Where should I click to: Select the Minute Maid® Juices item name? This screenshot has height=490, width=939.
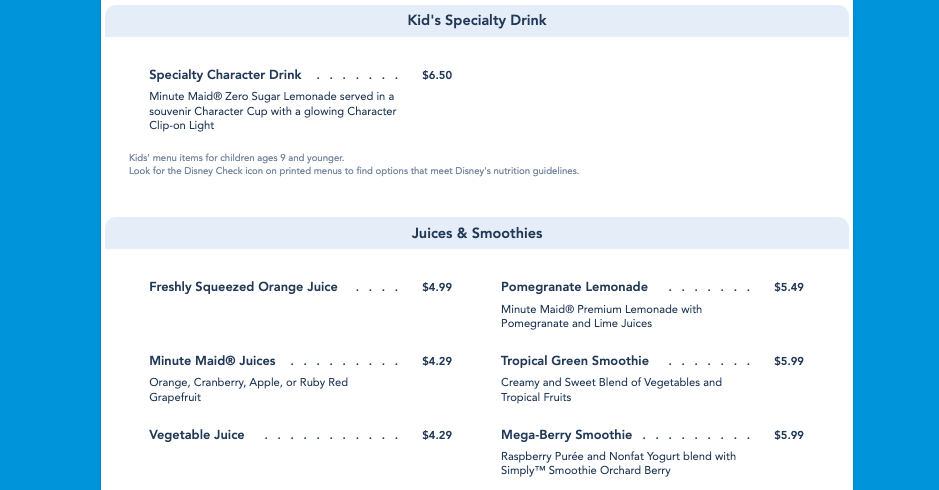pos(212,361)
